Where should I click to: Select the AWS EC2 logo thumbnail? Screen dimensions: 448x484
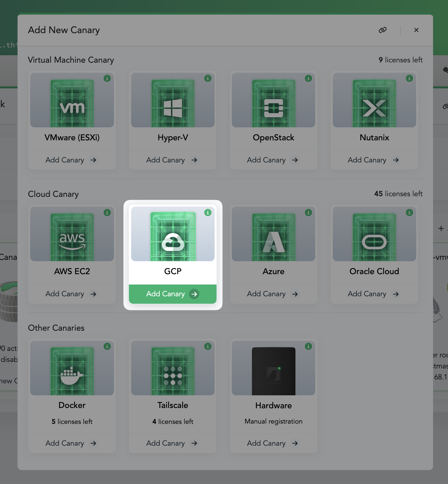point(72,237)
